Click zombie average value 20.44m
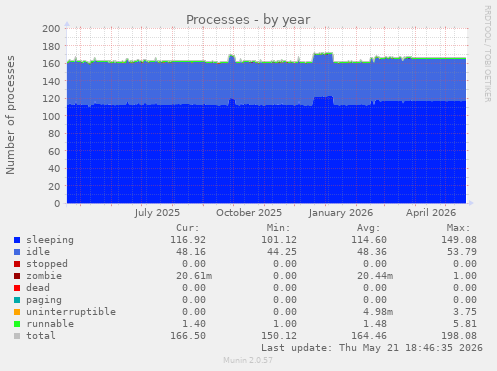 coord(375,276)
